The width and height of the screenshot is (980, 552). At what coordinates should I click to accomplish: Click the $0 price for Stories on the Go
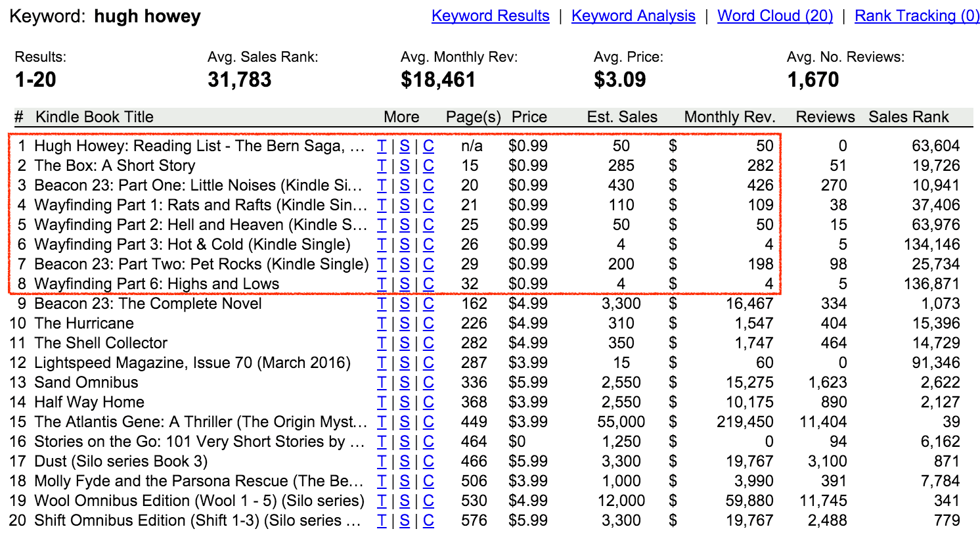tap(518, 442)
